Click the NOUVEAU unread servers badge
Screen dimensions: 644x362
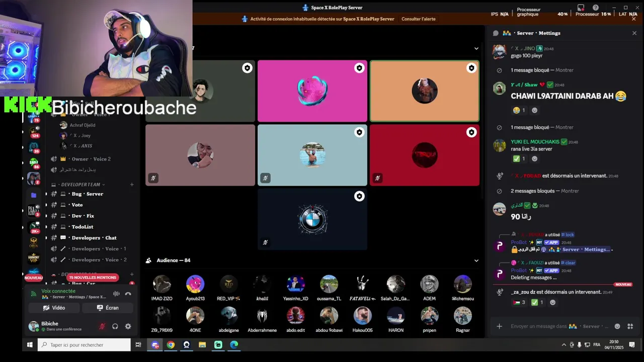click(x=34, y=278)
